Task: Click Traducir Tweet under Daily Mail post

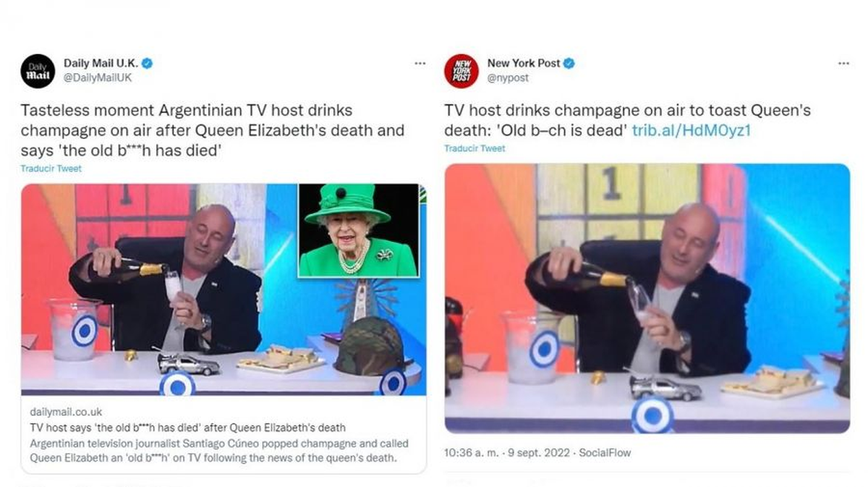Action: 51,169
